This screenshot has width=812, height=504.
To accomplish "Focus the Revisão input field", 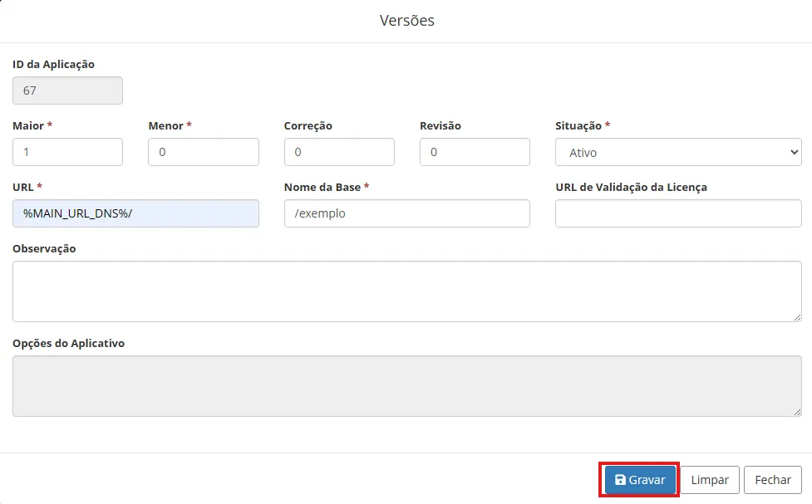I will pyautogui.click(x=475, y=152).
